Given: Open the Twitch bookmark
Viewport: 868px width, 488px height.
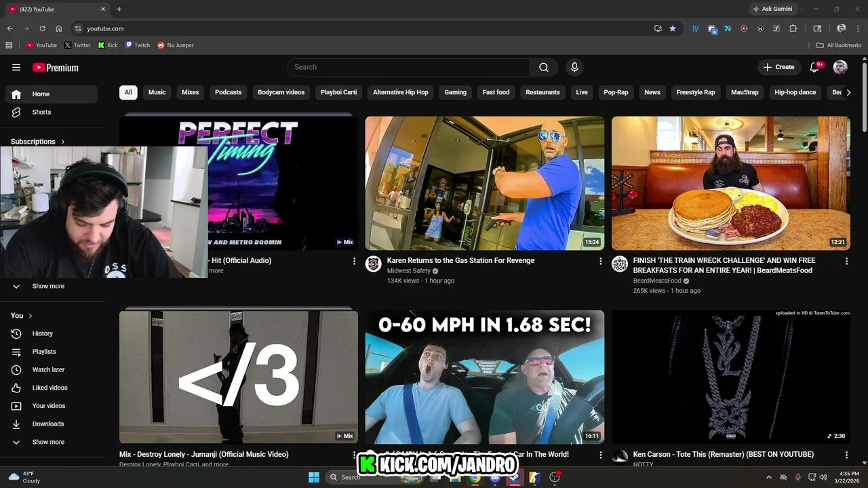Looking at the screenshot, I should (x=138, y=45).
